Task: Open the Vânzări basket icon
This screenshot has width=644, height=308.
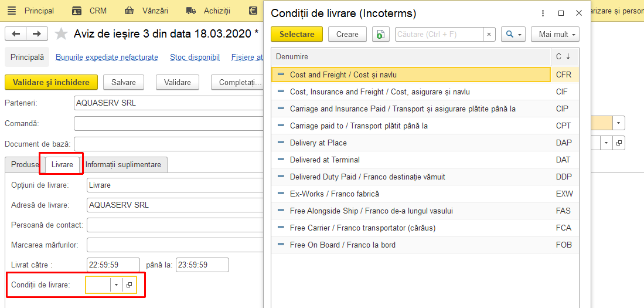Action: (x=130, y=11)
